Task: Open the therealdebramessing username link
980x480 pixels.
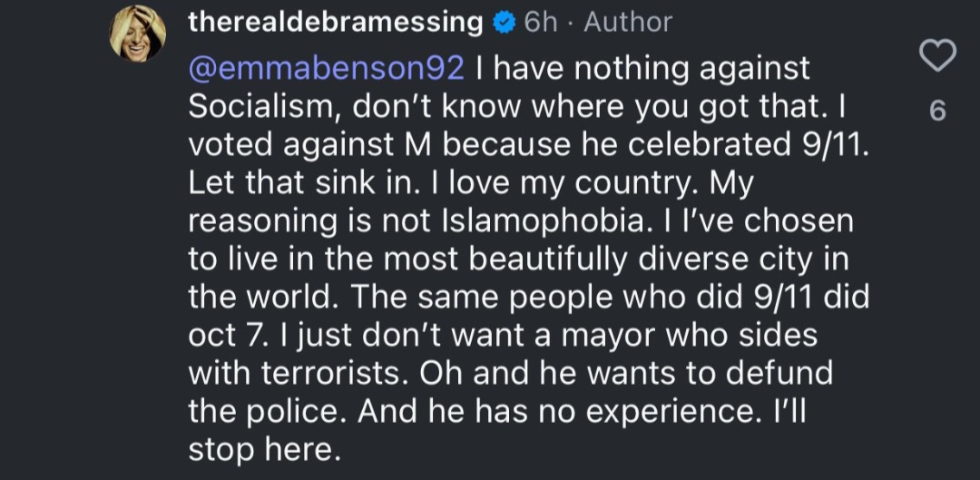Action: pos(335,24)
